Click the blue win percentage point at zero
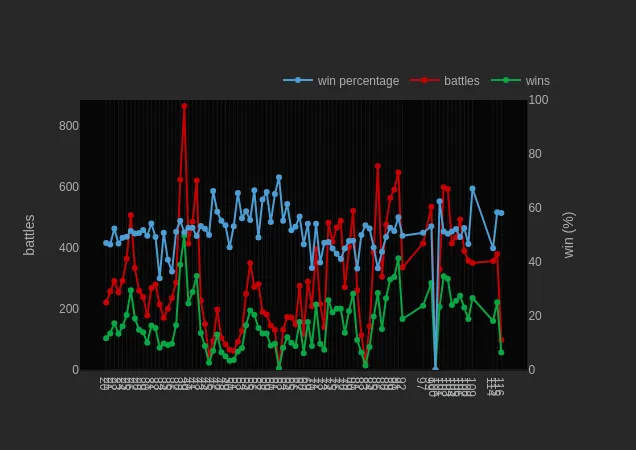 [435, 369]
